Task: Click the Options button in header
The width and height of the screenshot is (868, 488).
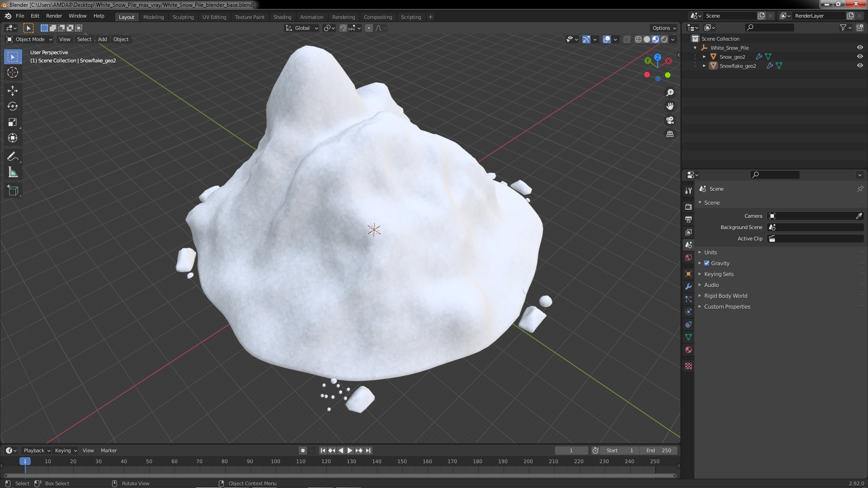Action: click(664, 28)
